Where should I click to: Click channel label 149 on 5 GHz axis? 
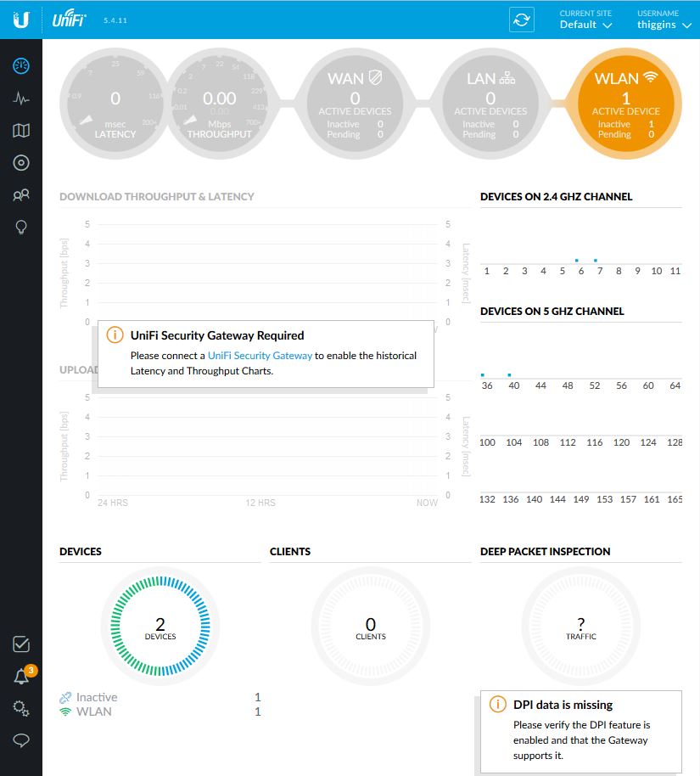point(580,499)
